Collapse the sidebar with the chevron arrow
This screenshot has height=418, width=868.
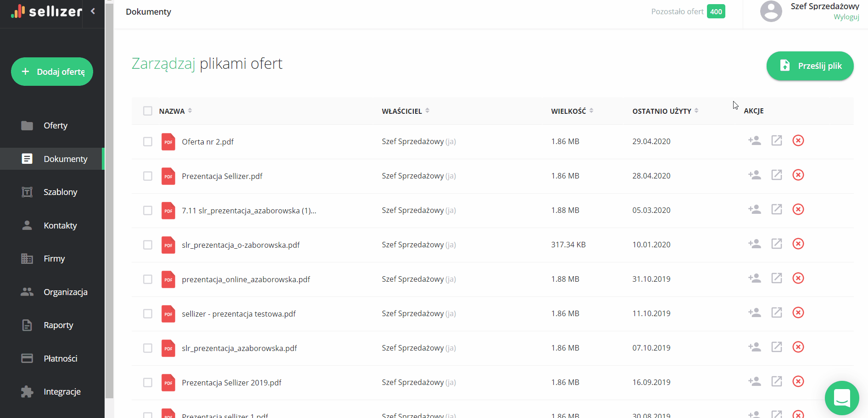[x=93, y=11]
